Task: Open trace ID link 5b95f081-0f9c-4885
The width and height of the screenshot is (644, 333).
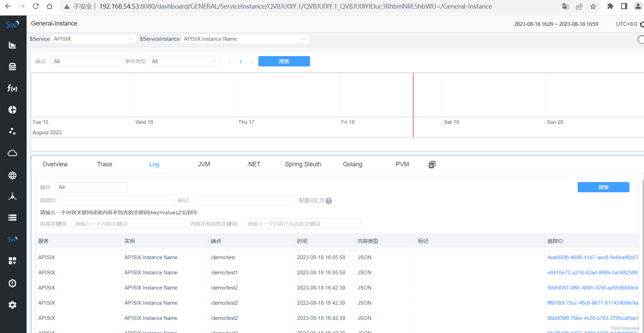Action: pyautogui.click(x=593, y=288)
